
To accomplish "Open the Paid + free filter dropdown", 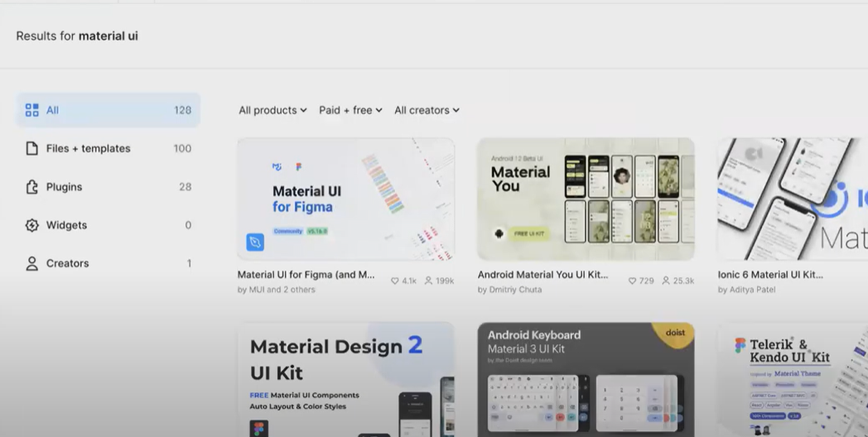I will [x=350, y=110].
